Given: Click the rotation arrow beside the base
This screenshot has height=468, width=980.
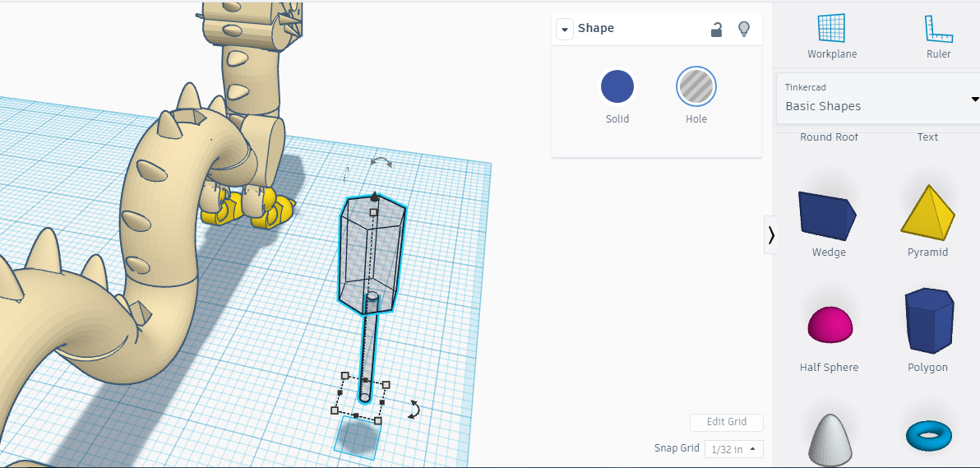Looking at the screenshot, I should click(x=414, y=409).
